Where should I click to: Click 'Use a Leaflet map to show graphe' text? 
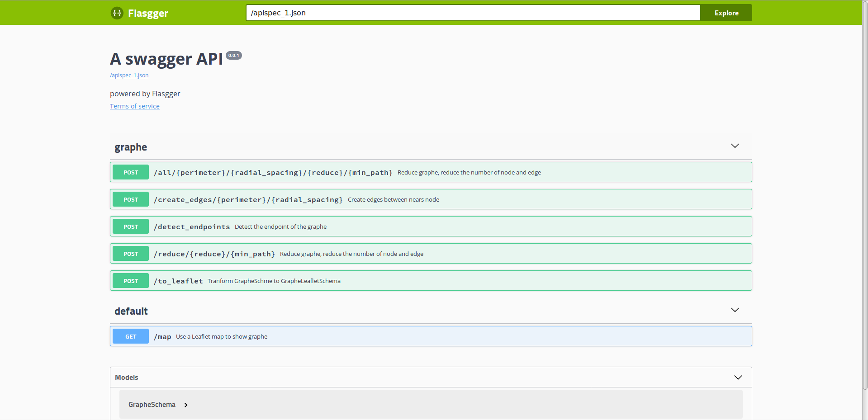tap(222, 337)
